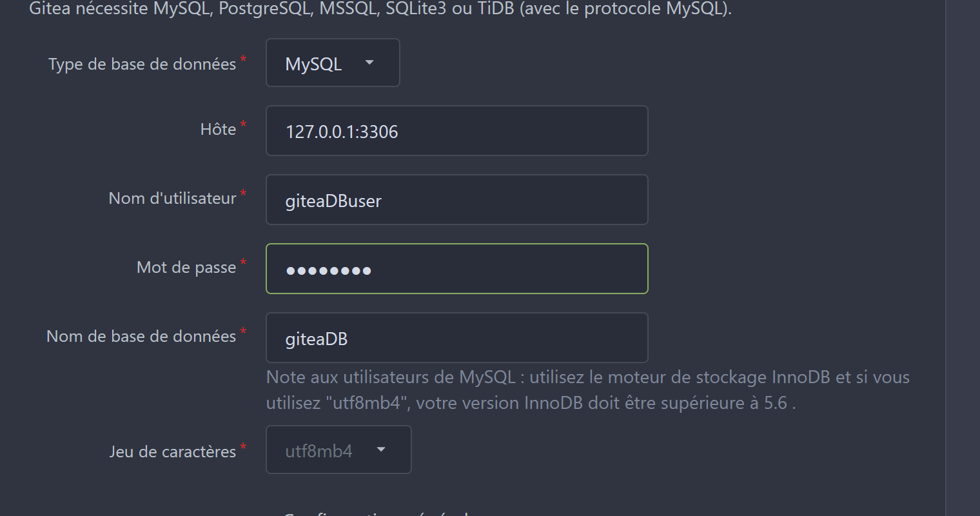This screenshot has width=980, height=516.
Task: Click the "Gitea nécessite MySQL" description text
Action: click(380, 9)
